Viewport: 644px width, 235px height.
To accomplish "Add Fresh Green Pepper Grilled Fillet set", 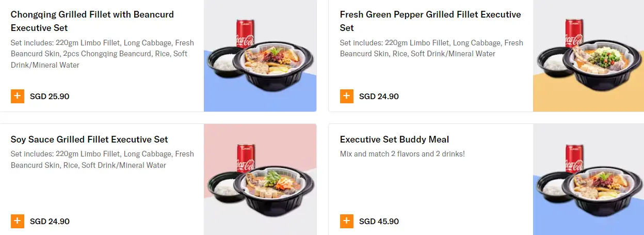I will click(x=346, y=96).
